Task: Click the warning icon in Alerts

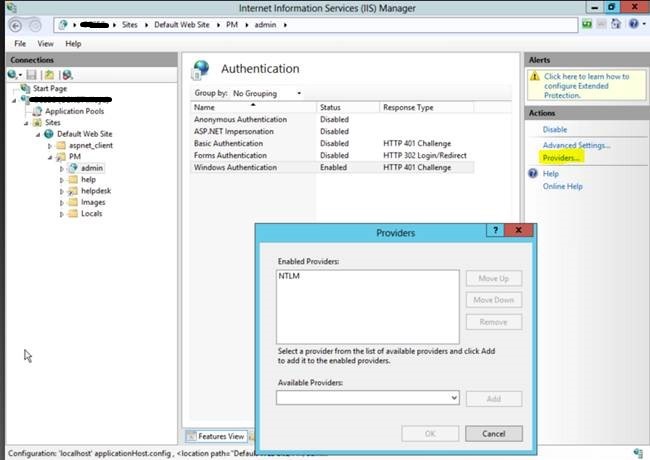Action: point(535,76)
